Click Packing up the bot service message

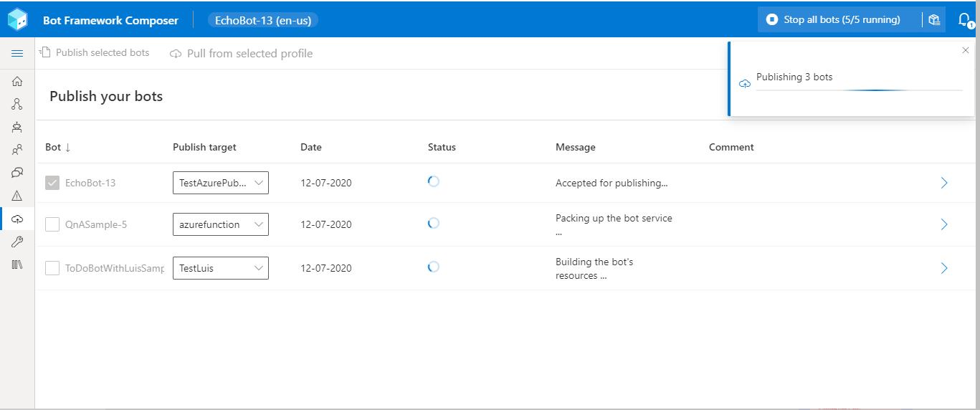pyautogui.click(x=614, y=224)
